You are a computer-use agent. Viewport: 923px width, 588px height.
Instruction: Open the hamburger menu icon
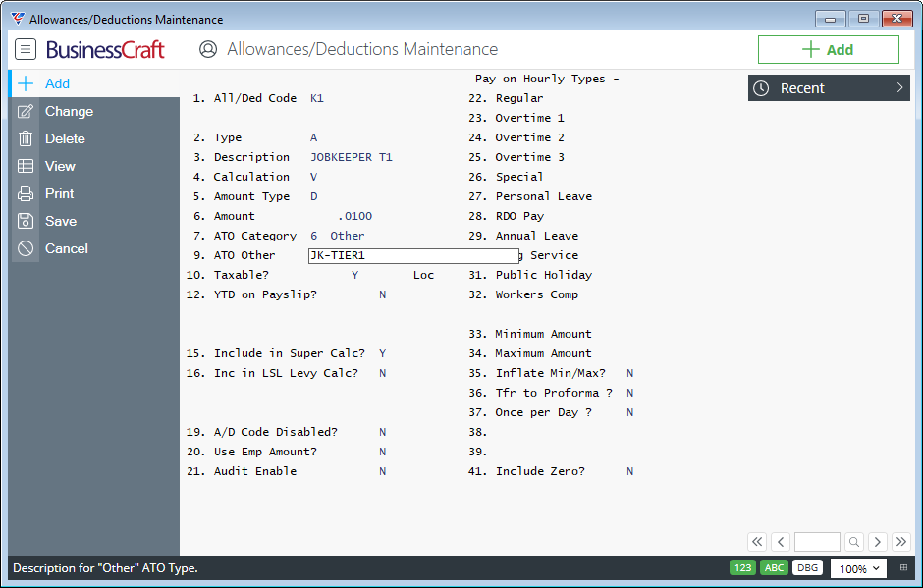point(26,49)
